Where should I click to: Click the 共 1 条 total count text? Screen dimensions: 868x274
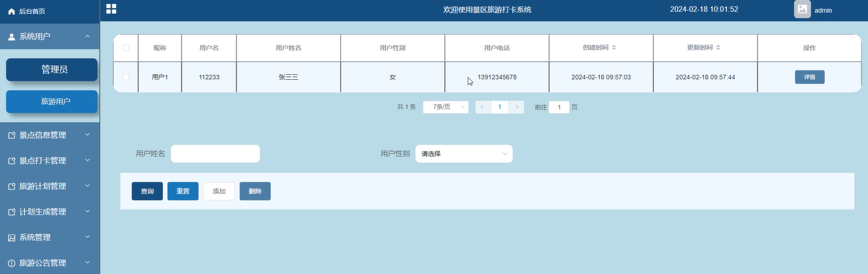pyautogui.click(x=406, y=107)
